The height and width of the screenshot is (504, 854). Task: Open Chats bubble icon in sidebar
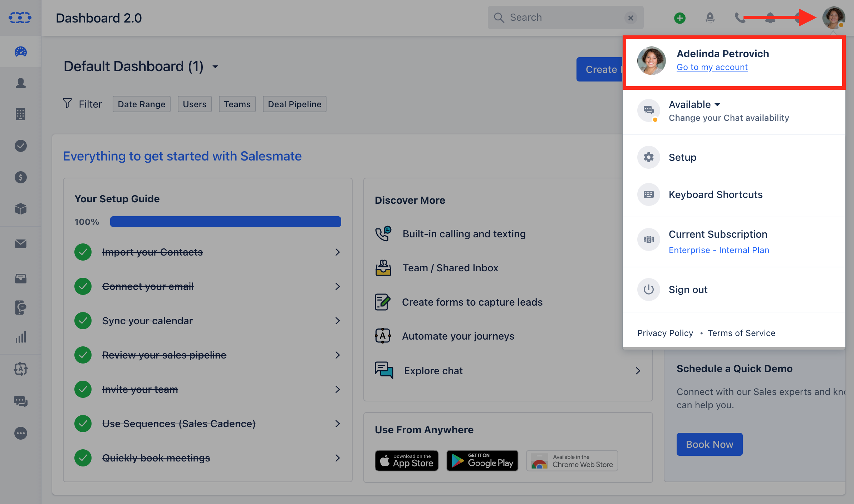click(21, 401)
